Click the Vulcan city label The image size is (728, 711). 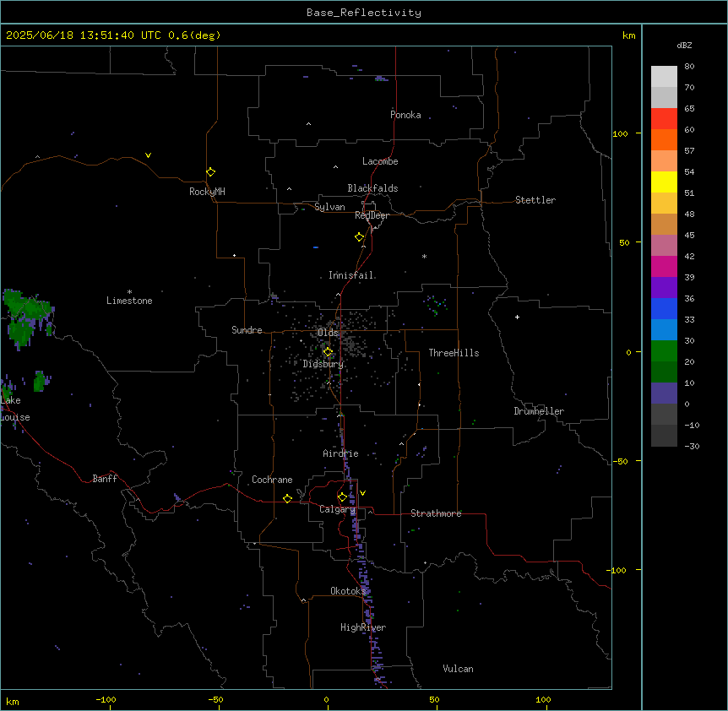tap(458, 669)
